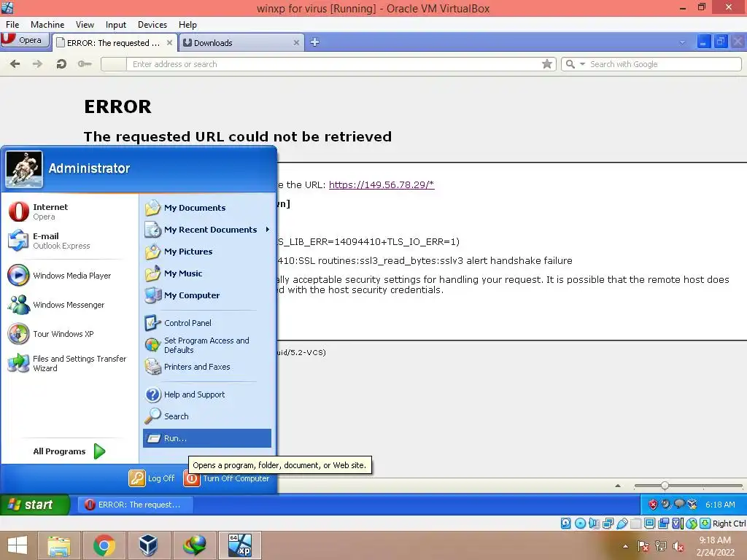This screenshot has height=560, width=747.
Task: Open search engine dropdown arrow
Action: coord(582,64)
